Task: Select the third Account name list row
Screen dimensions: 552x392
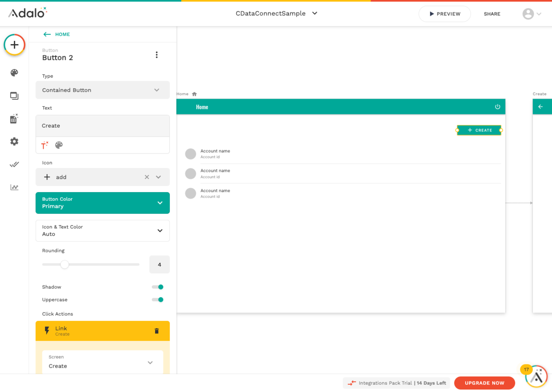Action: click(343, 193)
